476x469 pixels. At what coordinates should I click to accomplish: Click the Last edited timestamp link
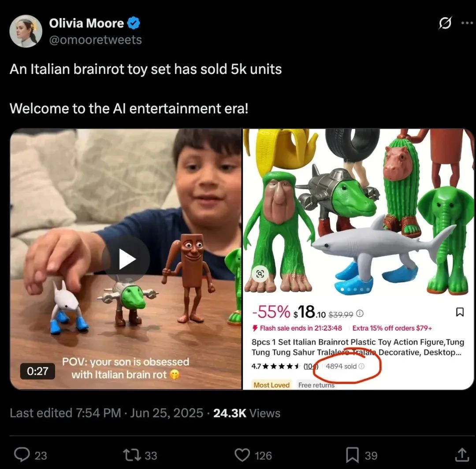(x=106, y=413)
